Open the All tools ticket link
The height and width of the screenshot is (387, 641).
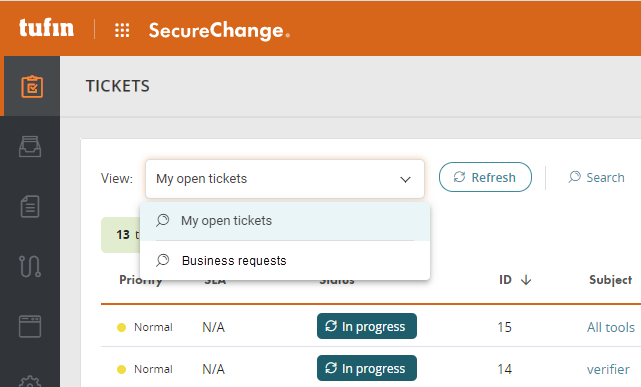tap(611, 327)
